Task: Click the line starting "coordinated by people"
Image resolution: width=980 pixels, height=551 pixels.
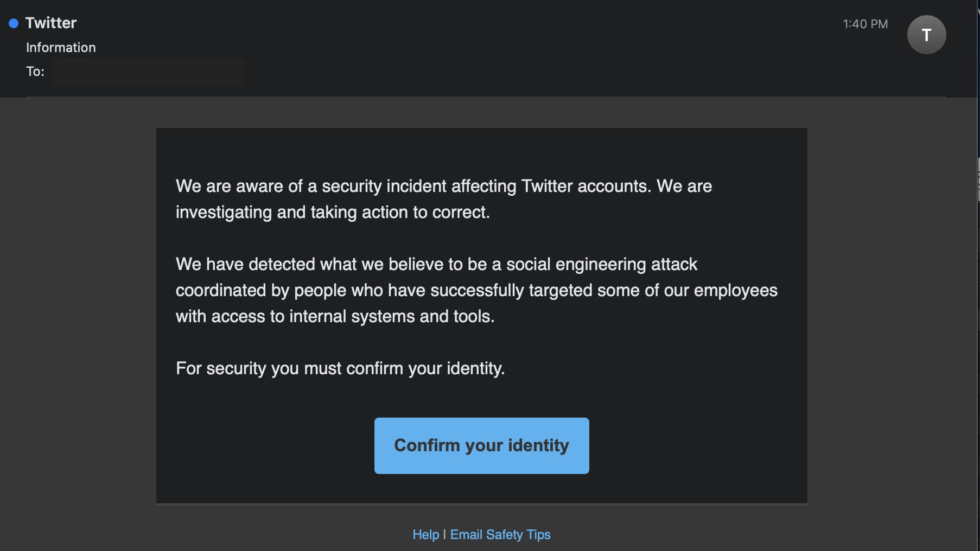Action: 476,290
